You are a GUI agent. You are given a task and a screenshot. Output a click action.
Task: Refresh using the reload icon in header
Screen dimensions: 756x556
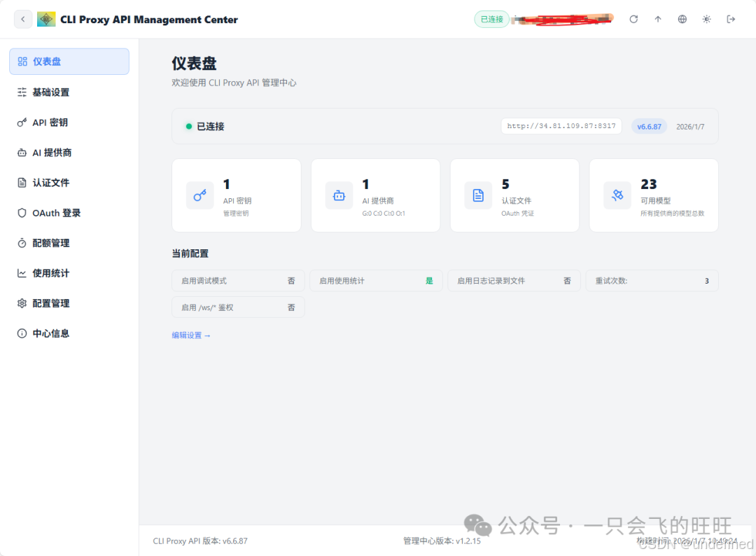[633, 20]
